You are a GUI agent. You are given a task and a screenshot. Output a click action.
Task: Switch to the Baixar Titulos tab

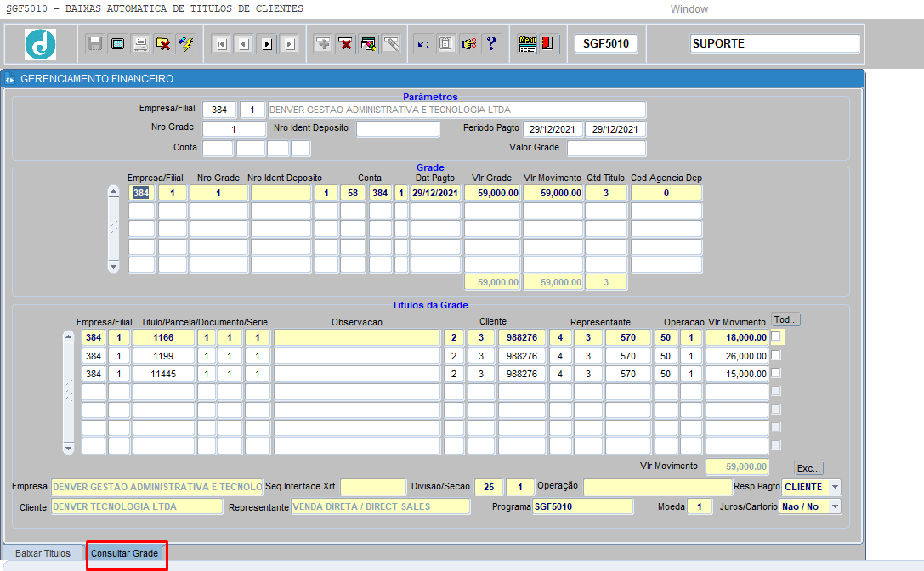point(43,553)
